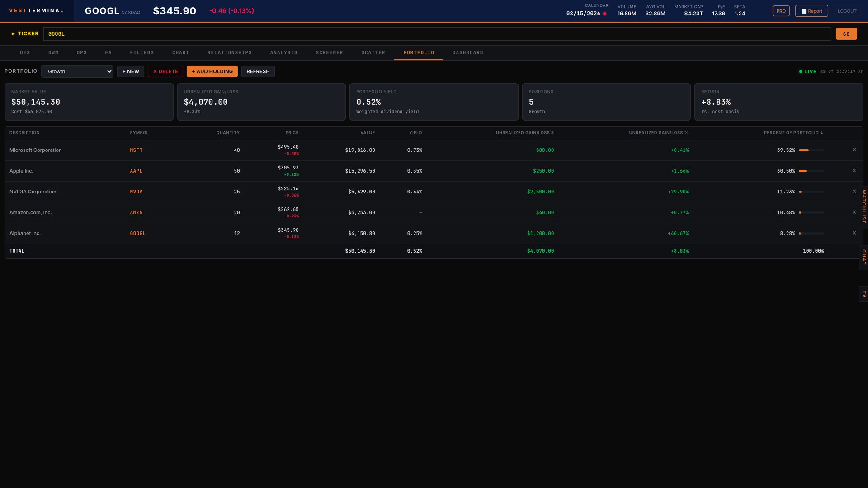The width and height of the screenshot is (868, 488).
Task: Click the DELETE portfolio button
Action: click(165, 71)
